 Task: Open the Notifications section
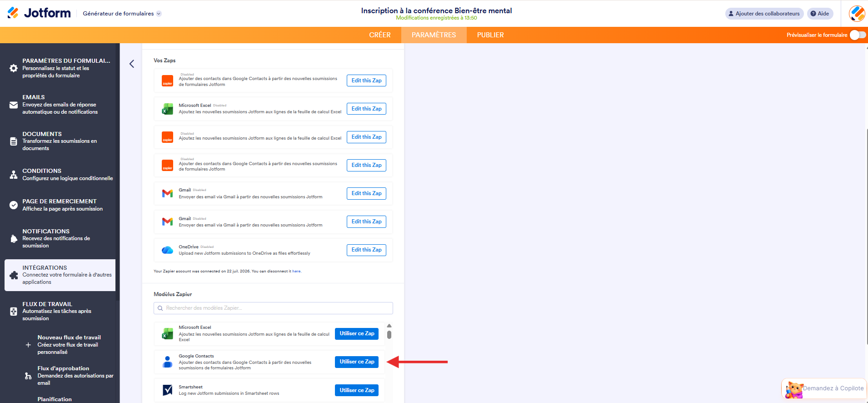(x=60, y=238)
